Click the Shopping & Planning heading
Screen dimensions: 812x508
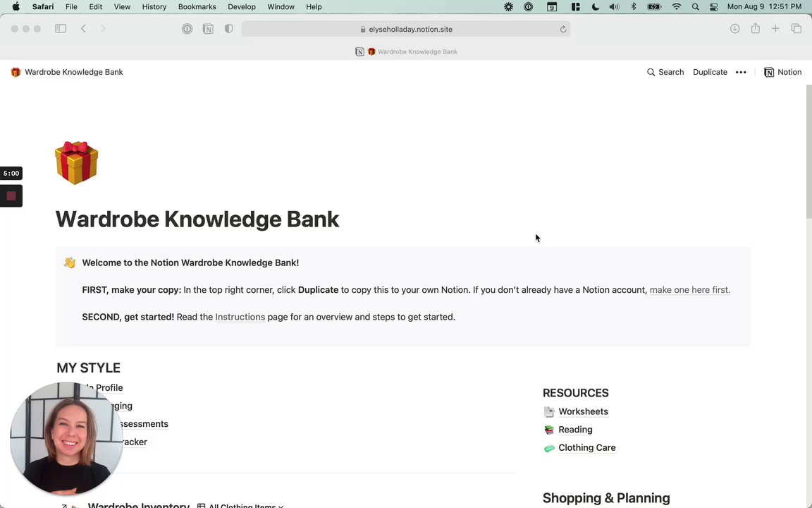click(x=606, y=498)
